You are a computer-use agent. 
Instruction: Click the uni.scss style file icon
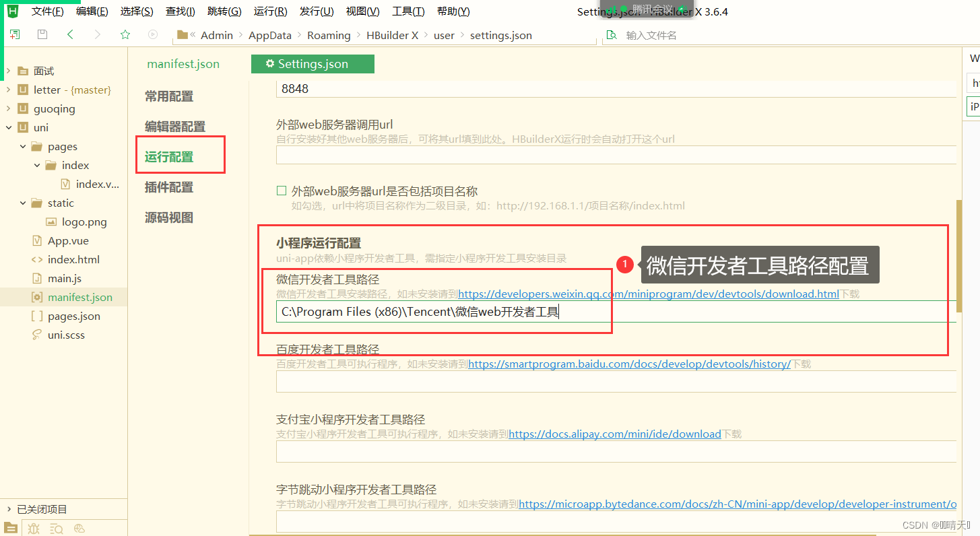coord(37,335)
